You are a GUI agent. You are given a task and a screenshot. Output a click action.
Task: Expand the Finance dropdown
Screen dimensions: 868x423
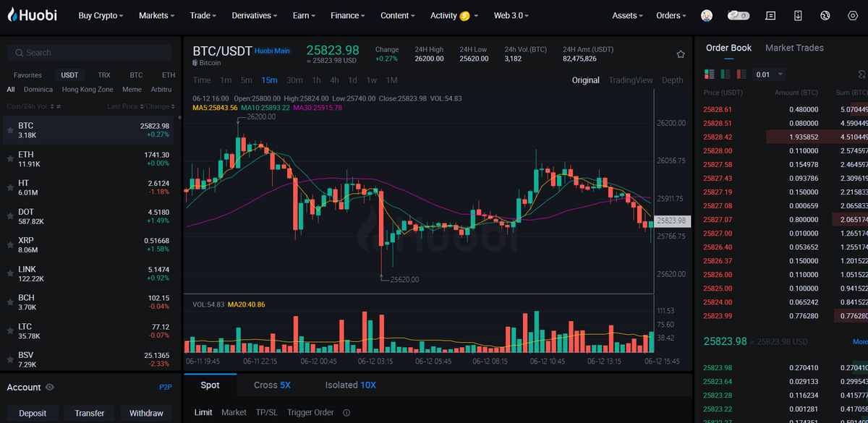tap(348, 15)
